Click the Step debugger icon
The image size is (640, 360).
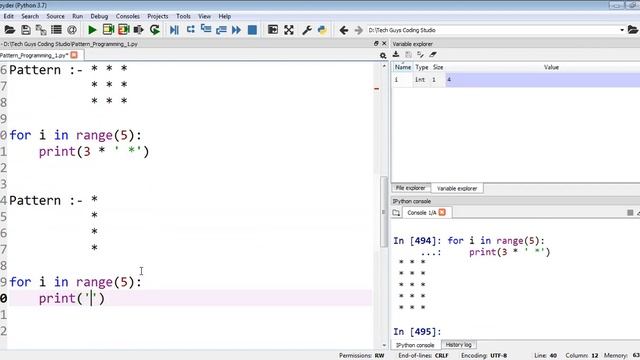coord(190,30)
